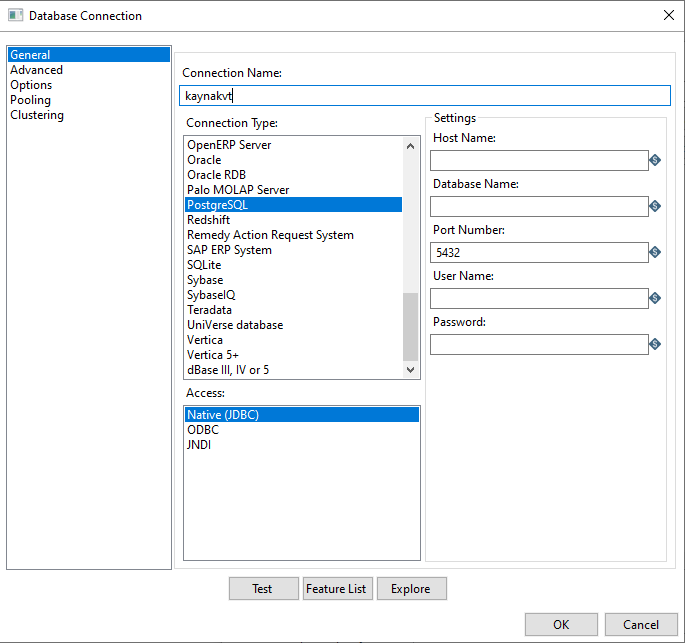Open the Pooling settings page

coord(89,100)
